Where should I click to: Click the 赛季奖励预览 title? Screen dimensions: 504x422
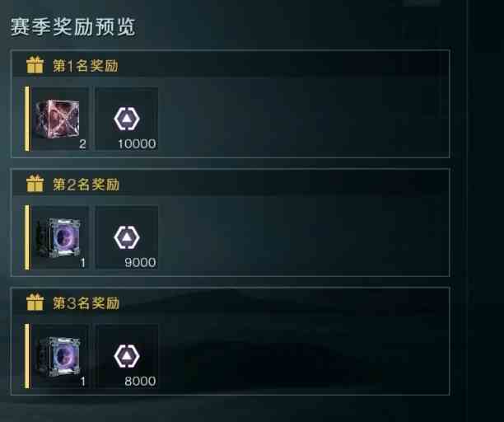pyautogui.click(x=73, y=26)
